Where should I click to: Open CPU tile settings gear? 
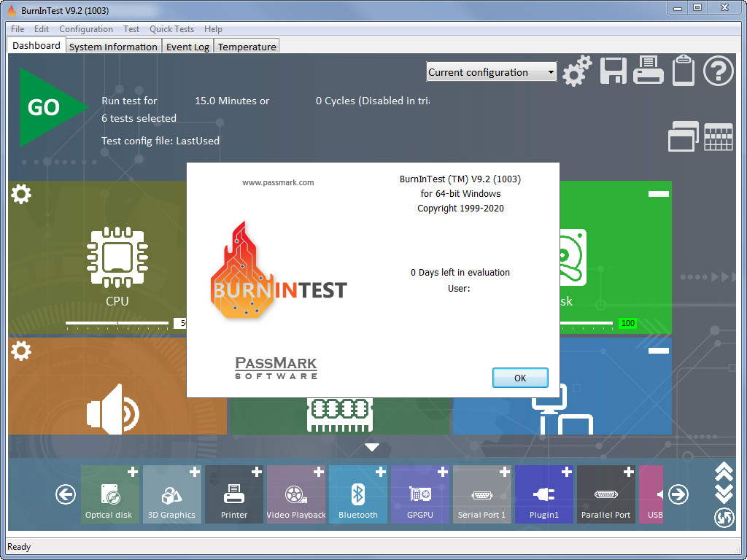point(21,194)
